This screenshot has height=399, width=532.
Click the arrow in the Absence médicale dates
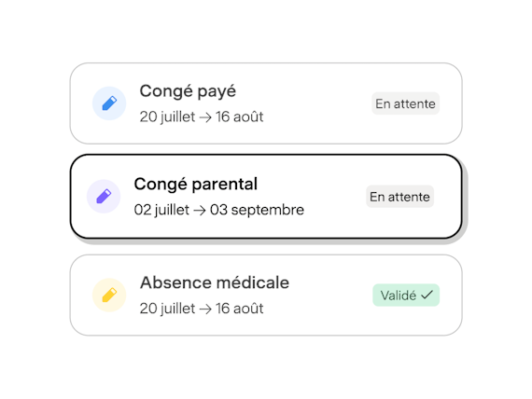pos(205,309)
